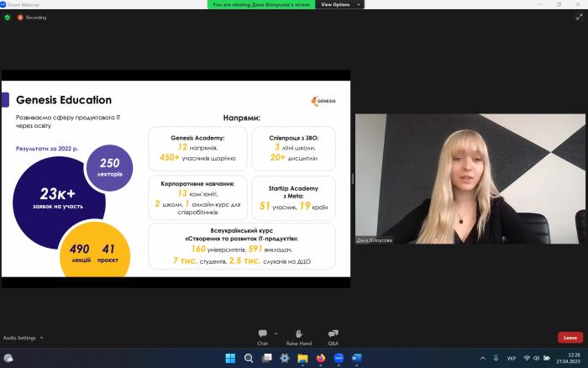Click the Audio Settings label
Viewport: 588px width, 368px height.
pos(19,338)
